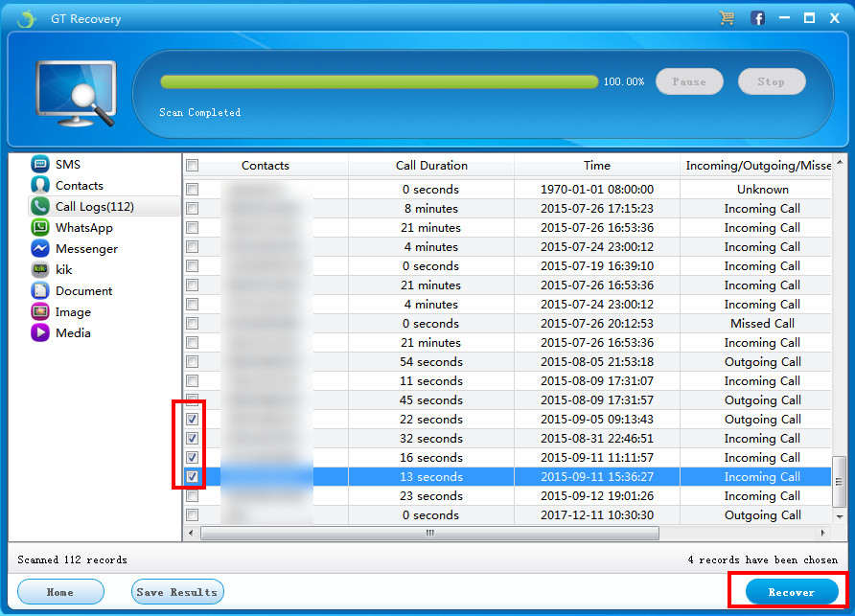
Task: Select the '23 seconds' duration cell
Action: coord(431,496)
